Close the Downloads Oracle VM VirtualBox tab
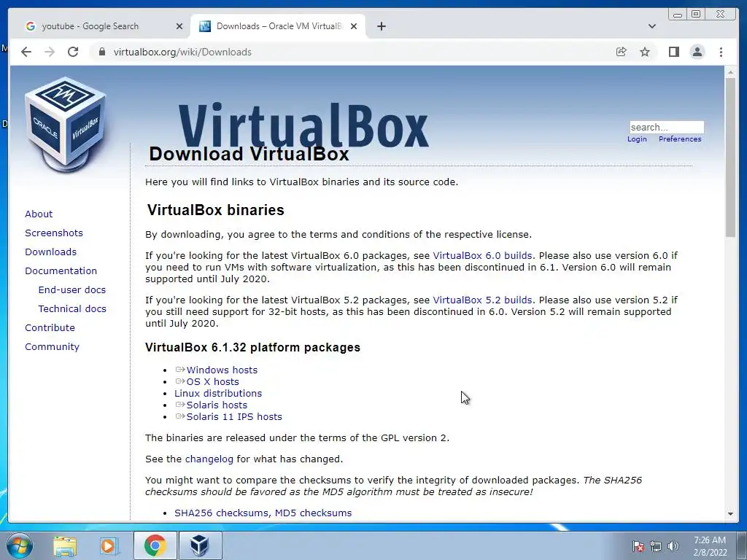This screenshot has width=747, height=560. pyautogui.click(x=354, y=26)
